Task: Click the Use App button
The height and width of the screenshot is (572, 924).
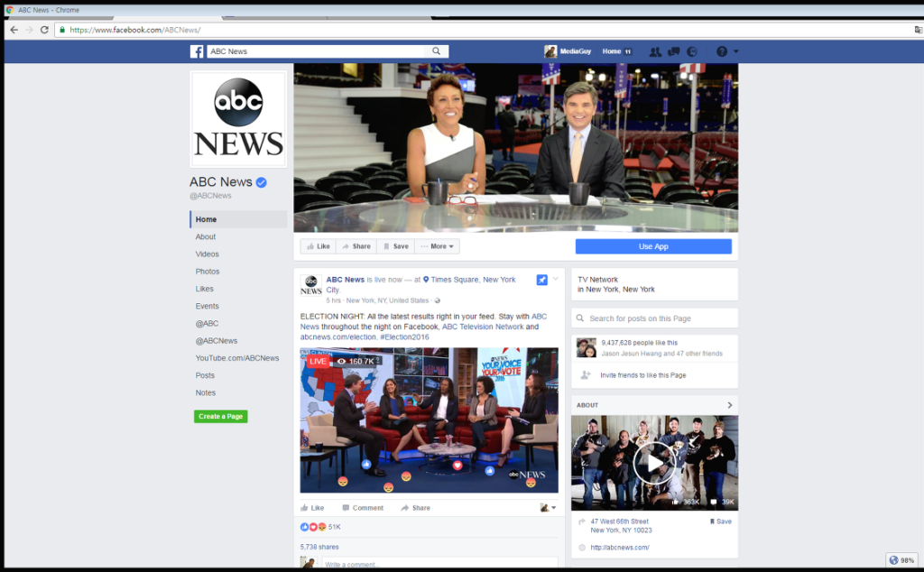Action: 653,247
